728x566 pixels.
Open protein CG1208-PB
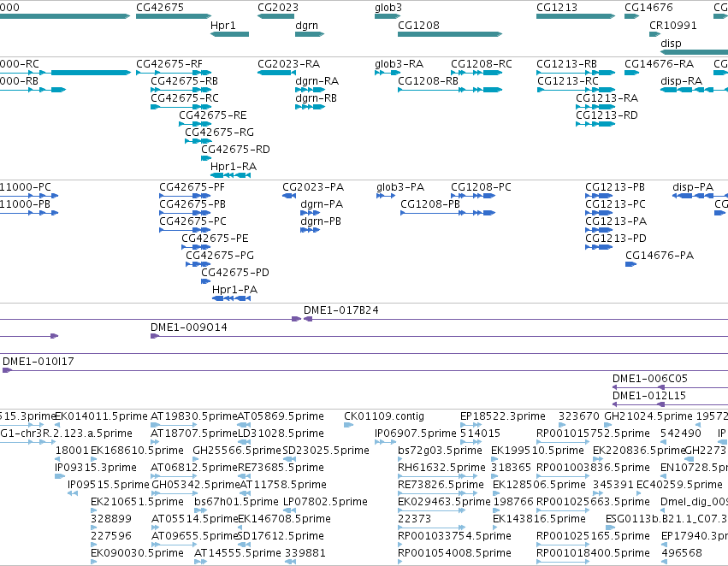coord(430,204)
